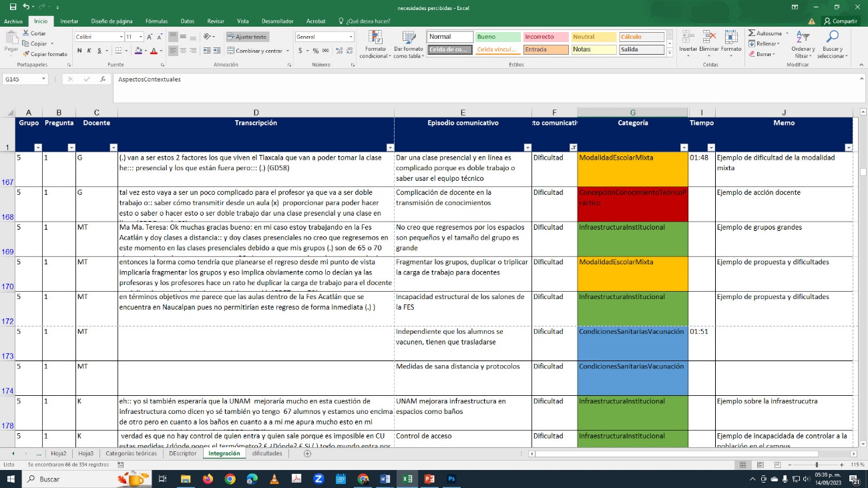Click Formato condicional button
Viewport: 868px width, 488px height.
click(x=375, y=44)
